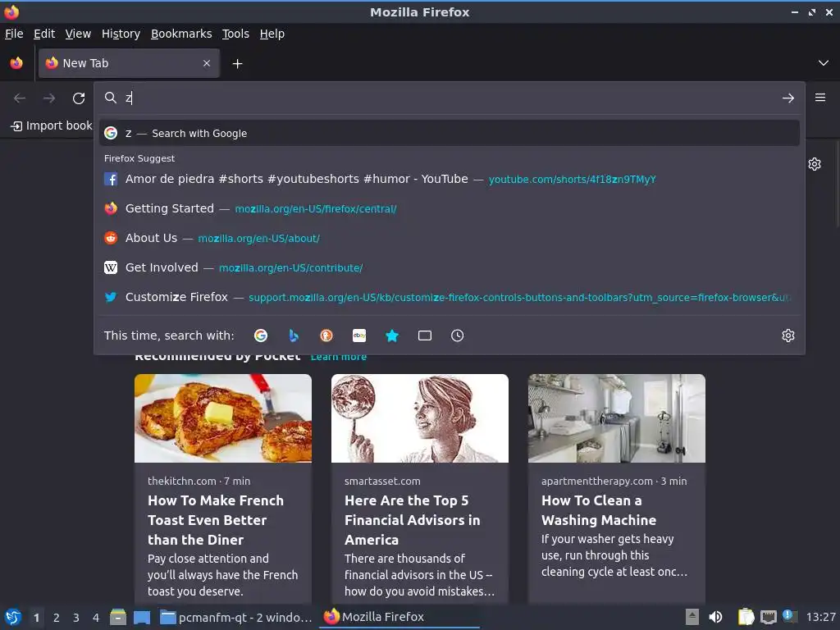Click inside the address bar text field
The height and width of the screenshot is (630, 840).
(449, 98)
